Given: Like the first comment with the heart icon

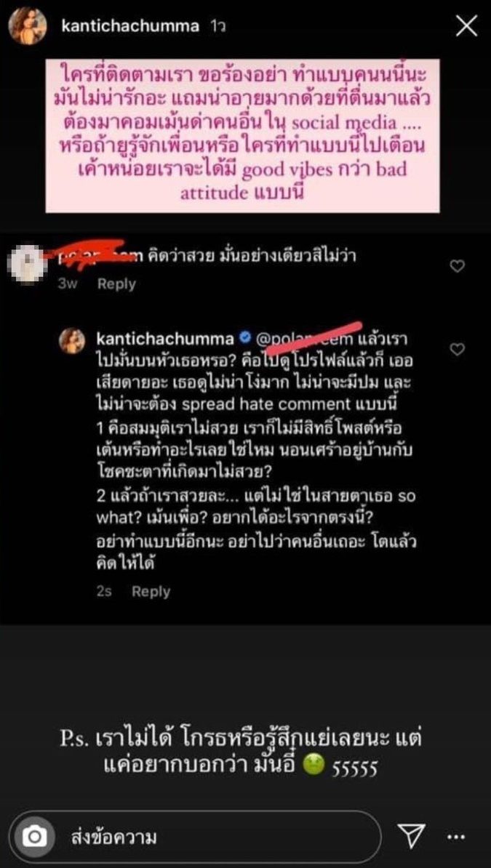Looking at the screenshot, I should pyautogui.click(x=457, y=267).
